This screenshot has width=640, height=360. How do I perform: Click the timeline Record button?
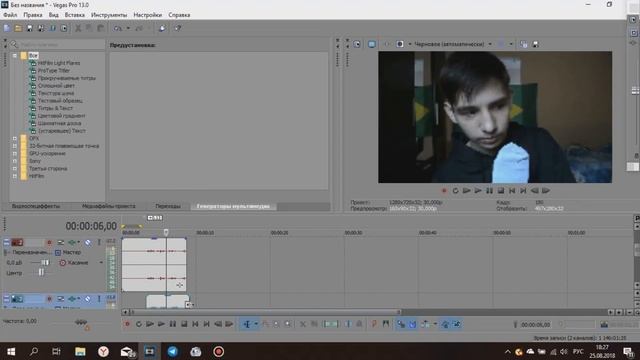[x=127, y=324]
